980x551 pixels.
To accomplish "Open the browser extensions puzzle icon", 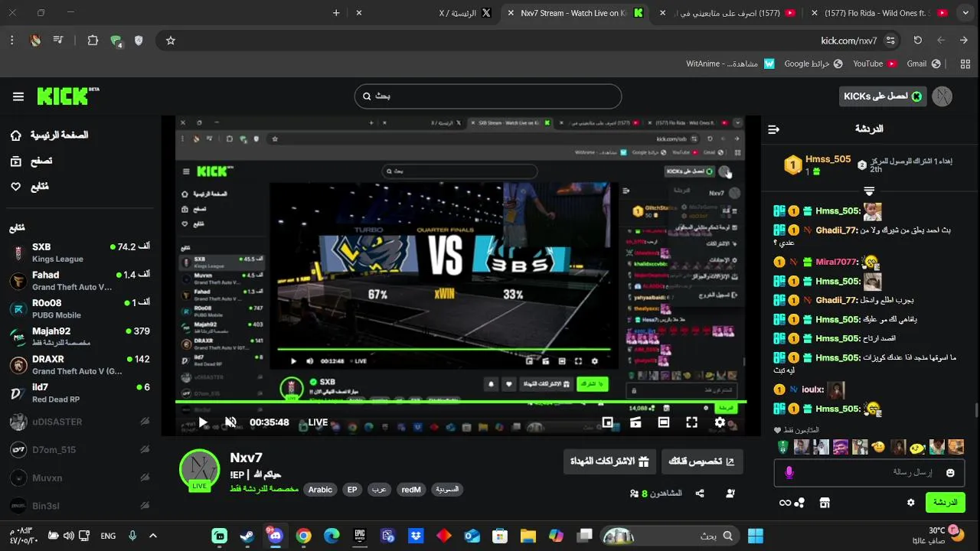I will [x=93, y=41].
